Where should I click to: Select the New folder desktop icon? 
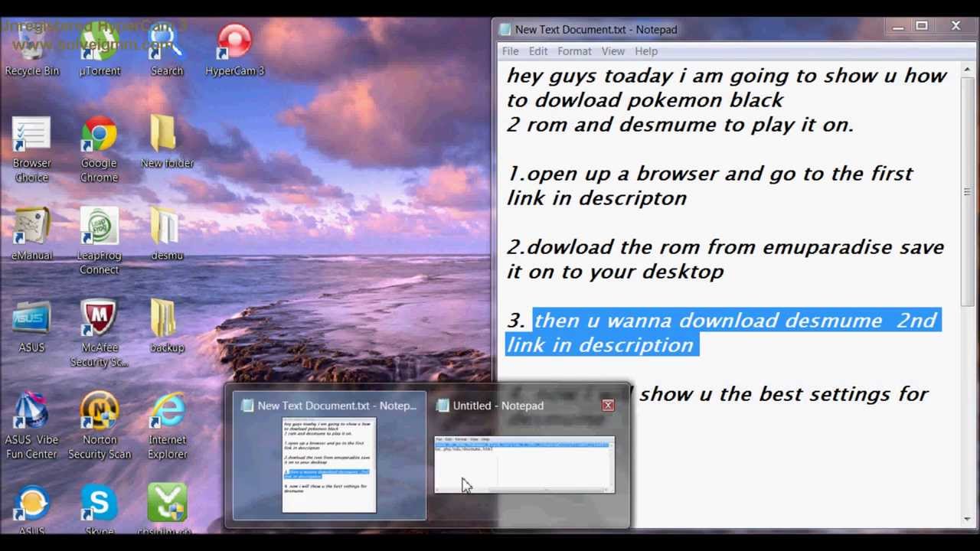pos(167,142)
